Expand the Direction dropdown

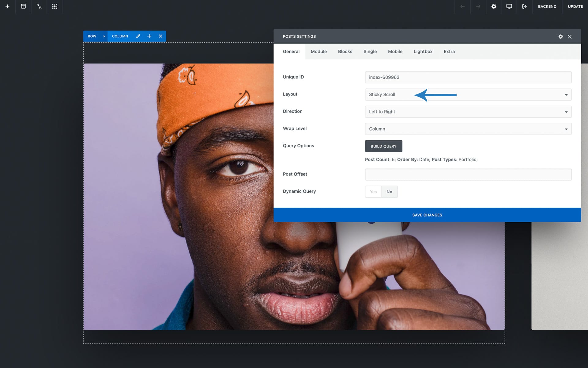468,112
